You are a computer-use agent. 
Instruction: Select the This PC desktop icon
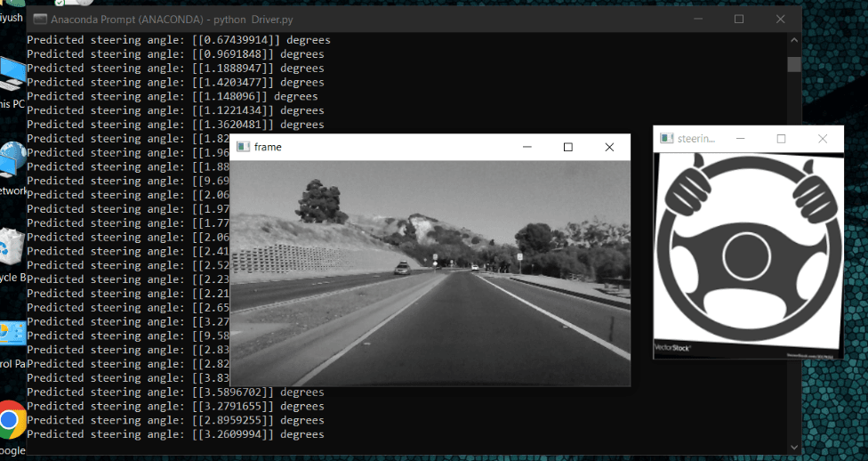(x=12, y=76)
